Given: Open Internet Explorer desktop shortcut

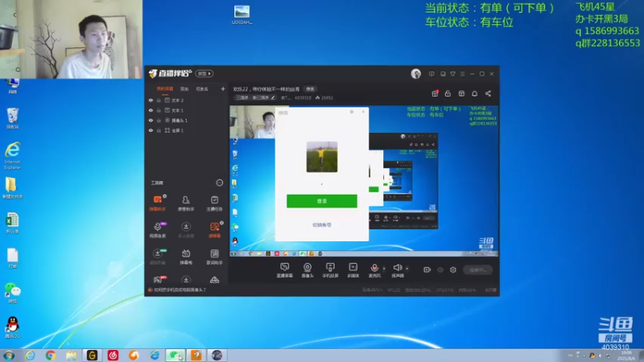Looking at the screenshot, I should click(12, 155).
